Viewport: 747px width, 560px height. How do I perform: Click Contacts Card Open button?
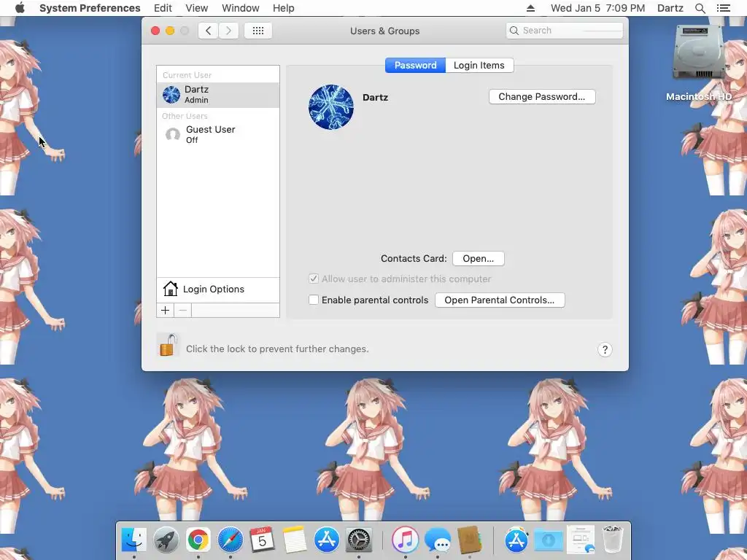(x=478, y=259)
